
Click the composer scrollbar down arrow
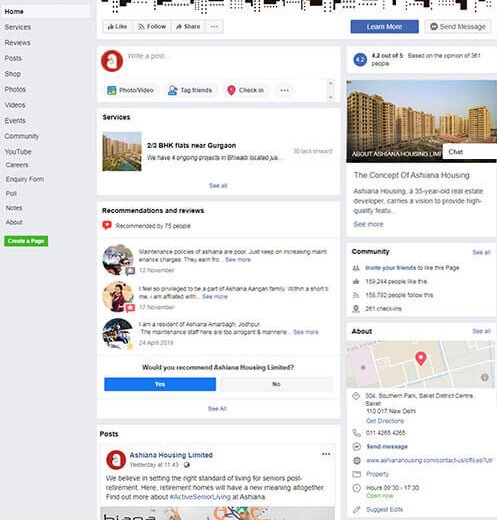pyautogui.click(x=331, y=97)
